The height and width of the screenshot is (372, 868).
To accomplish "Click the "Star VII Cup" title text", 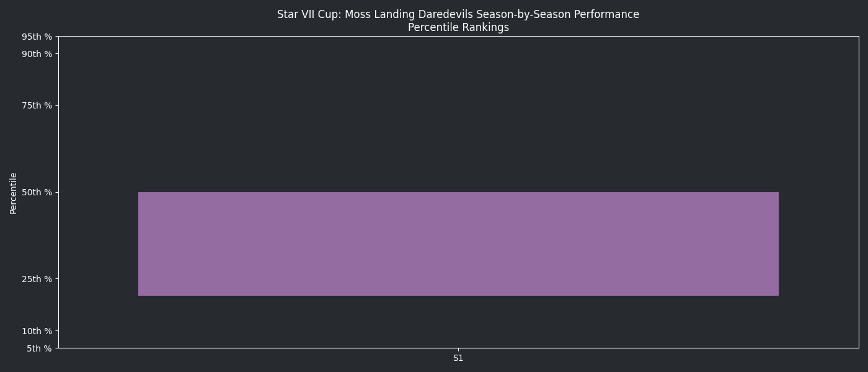I will pyautogui.click(x=308, y=14).
